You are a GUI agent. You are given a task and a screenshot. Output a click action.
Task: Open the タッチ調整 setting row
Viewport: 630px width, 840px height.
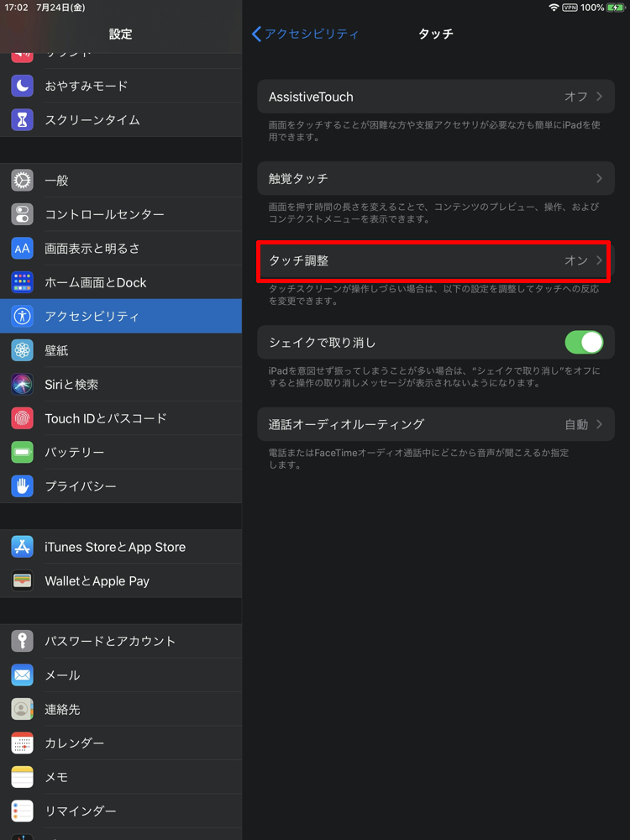coord(435,261)
